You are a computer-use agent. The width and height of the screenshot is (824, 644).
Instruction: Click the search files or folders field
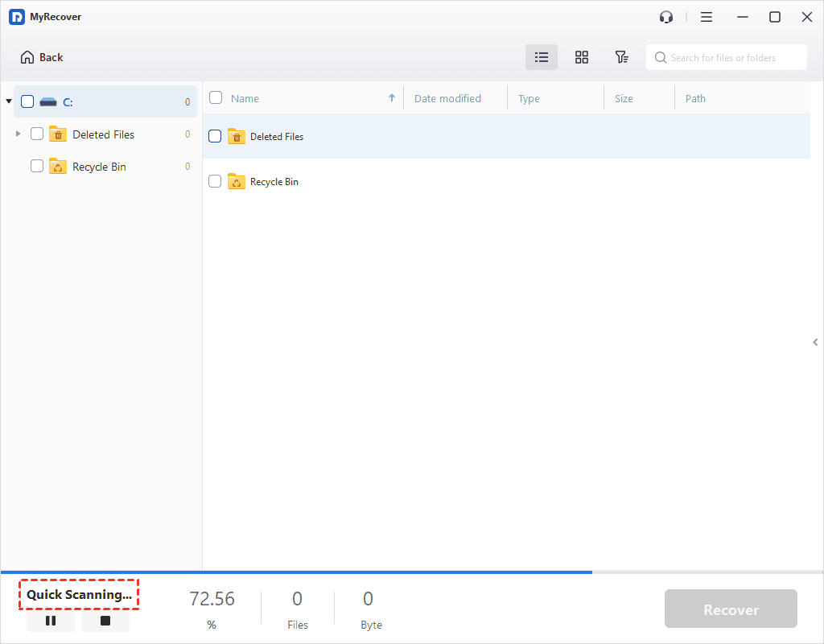coord(724,56)
